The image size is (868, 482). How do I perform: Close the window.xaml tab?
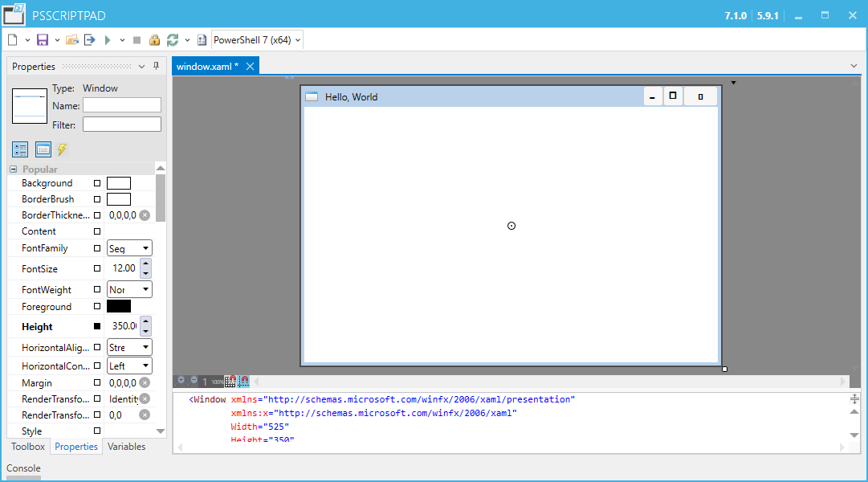point(250,67)
